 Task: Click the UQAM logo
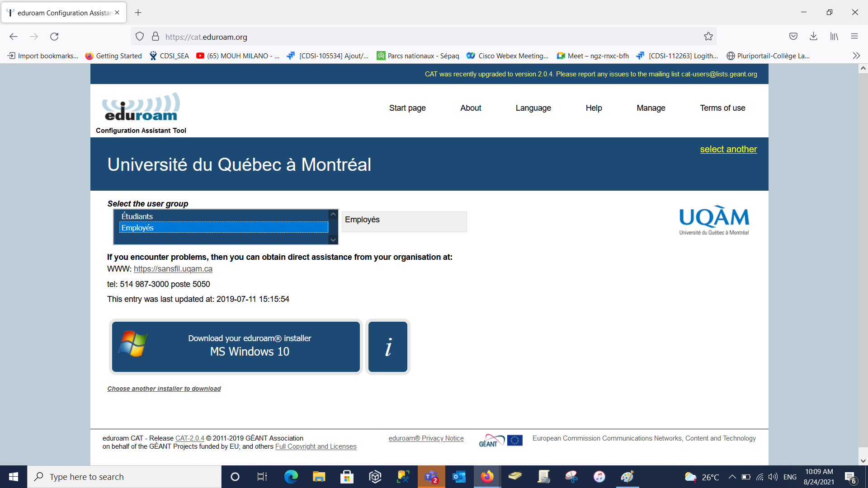[x=714, y=221]
